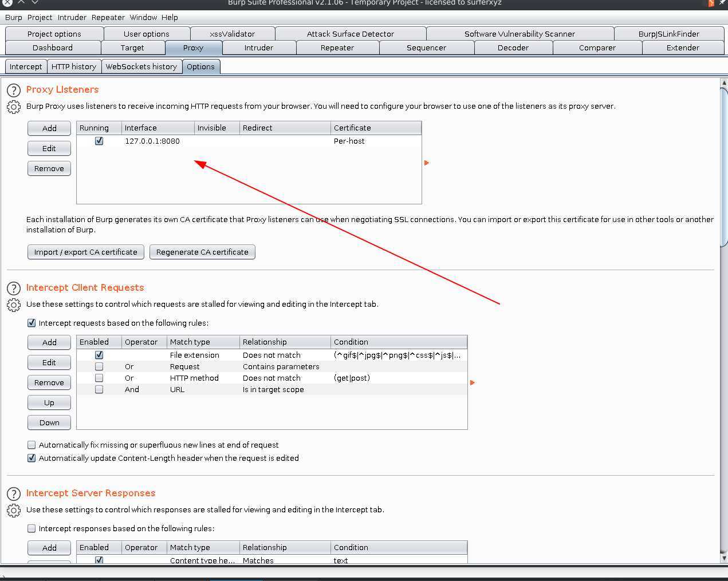Open the Project menu
The image size is (728, 581).
[40, 17]
